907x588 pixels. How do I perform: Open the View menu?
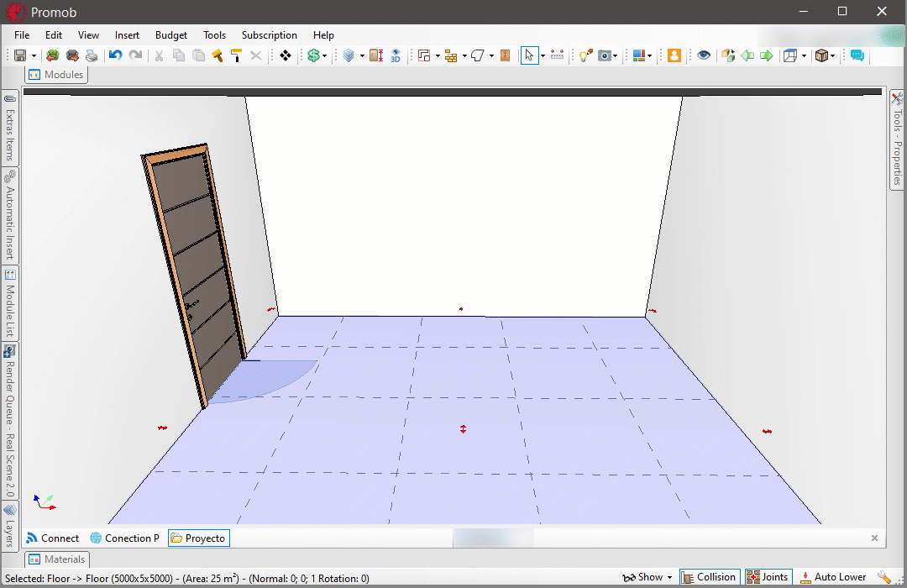[88, 35]
